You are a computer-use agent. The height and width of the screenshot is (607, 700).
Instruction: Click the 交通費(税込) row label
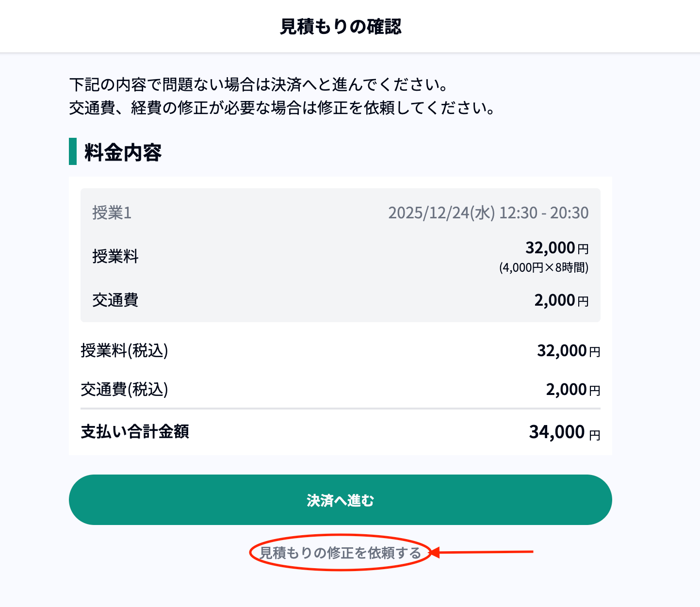tap(124, 389)
